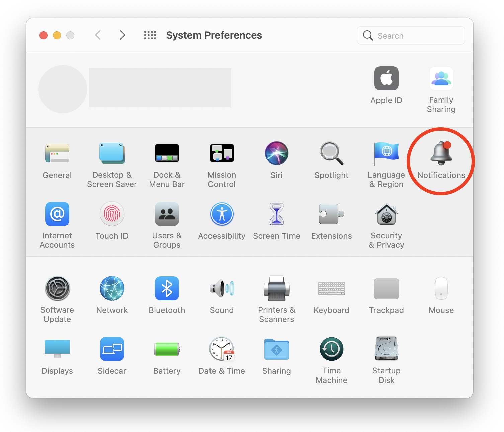Click the Search field in the toolbar
This screenshot has height=432, width=504.
click(x=411, y=35)
